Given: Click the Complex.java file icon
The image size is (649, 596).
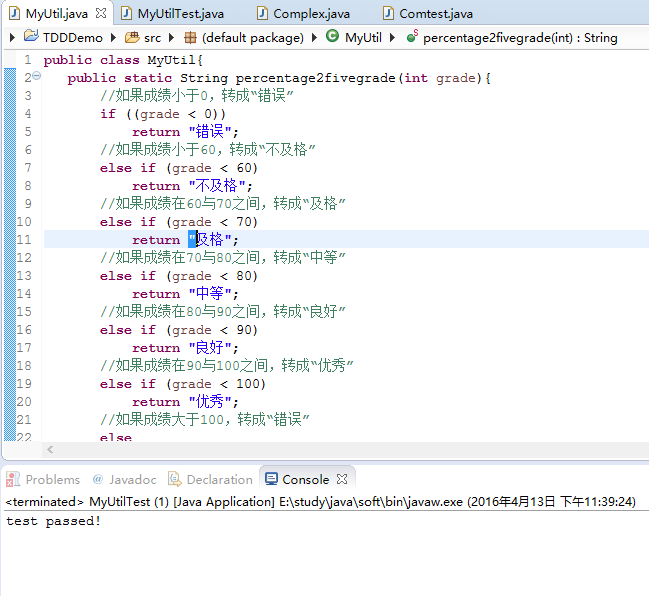Looking at the screenshot, I should 262,13.
